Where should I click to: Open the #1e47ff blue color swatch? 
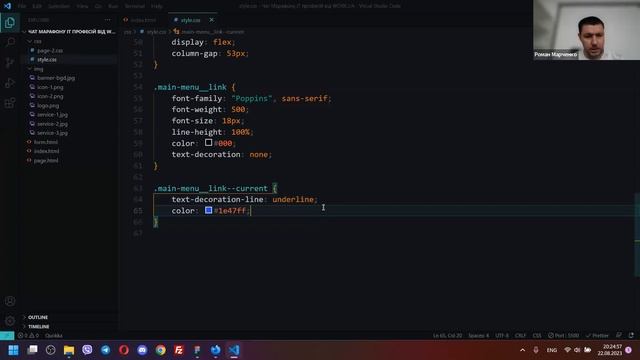208,210
